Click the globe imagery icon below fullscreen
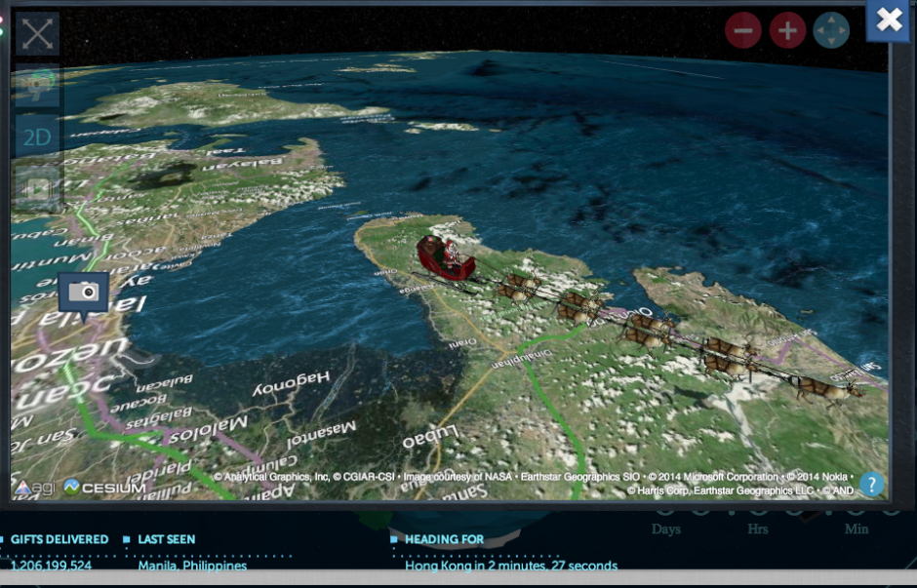 pos(36,86)
